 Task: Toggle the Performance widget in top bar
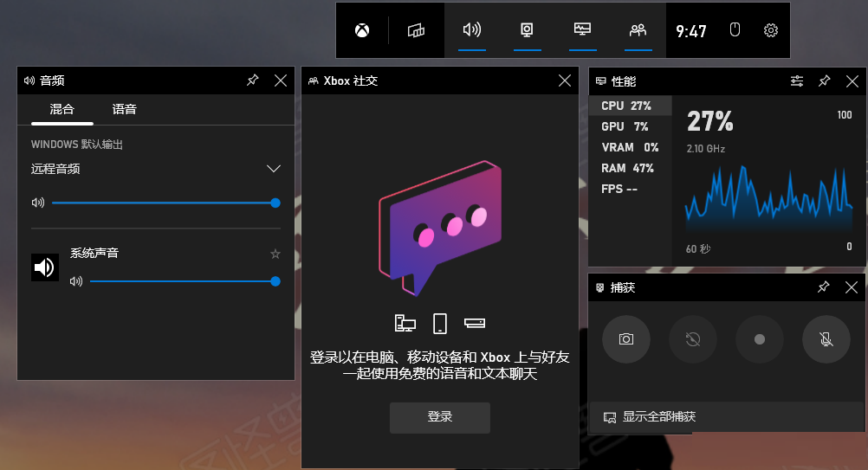(x=582, y=29)
